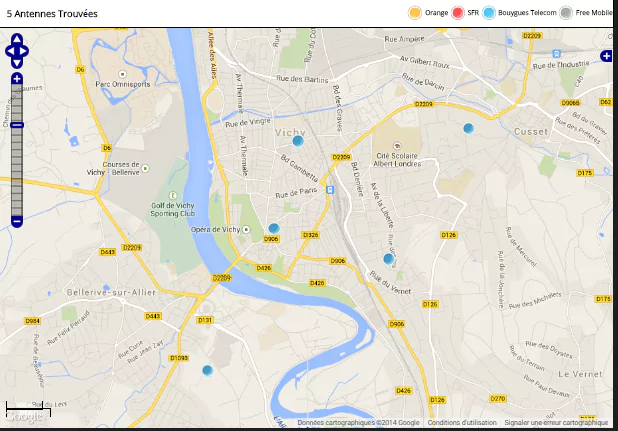Click the Bouygues Telecom blue legend swatch

click(x=489, y=13)
